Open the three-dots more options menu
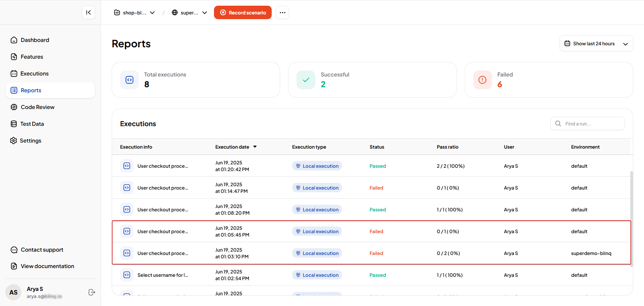The width and height of the screenshot is (644, 306). click(282, 12)
